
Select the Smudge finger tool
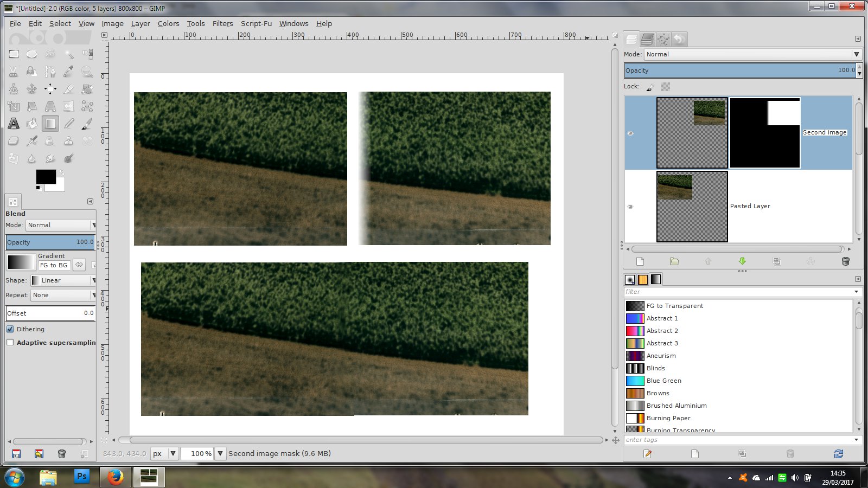[50, 158]
